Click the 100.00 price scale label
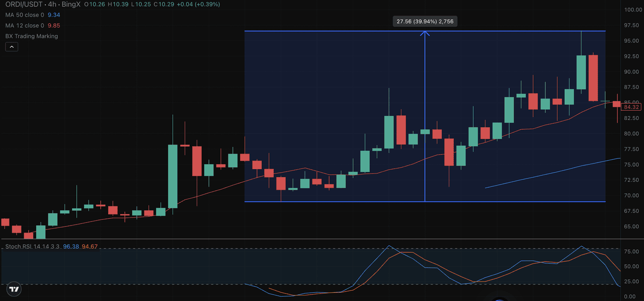The height and width of the screenshot is (301, 644). (632, 10)
